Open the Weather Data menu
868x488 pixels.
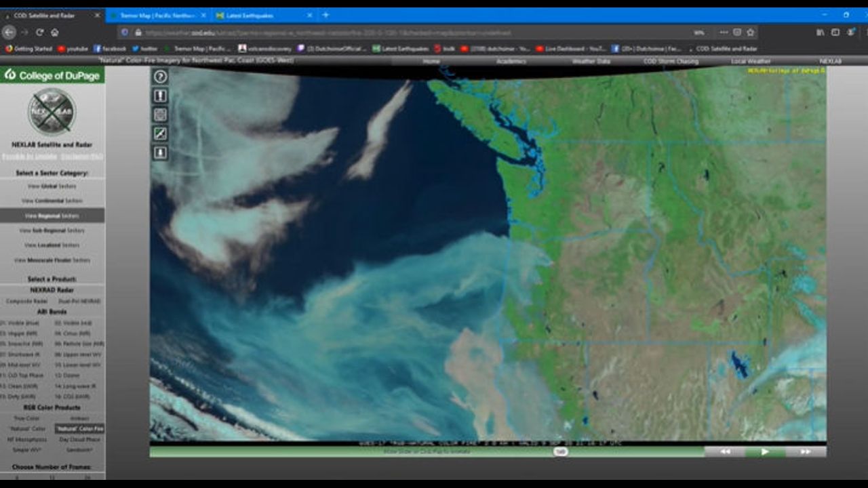(x=591, y=61)
